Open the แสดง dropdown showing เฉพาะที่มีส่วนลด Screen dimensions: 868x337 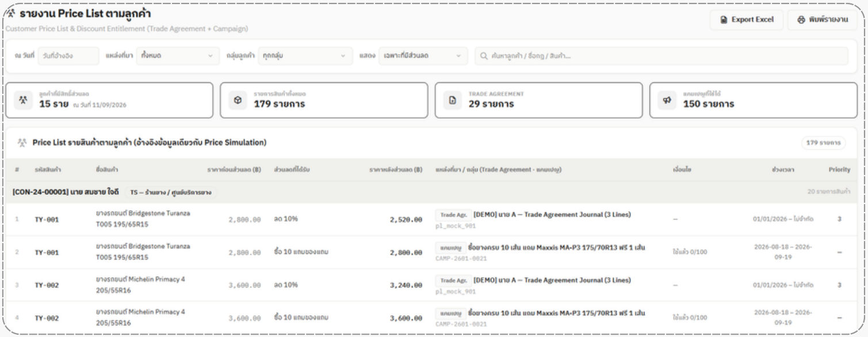422,56
